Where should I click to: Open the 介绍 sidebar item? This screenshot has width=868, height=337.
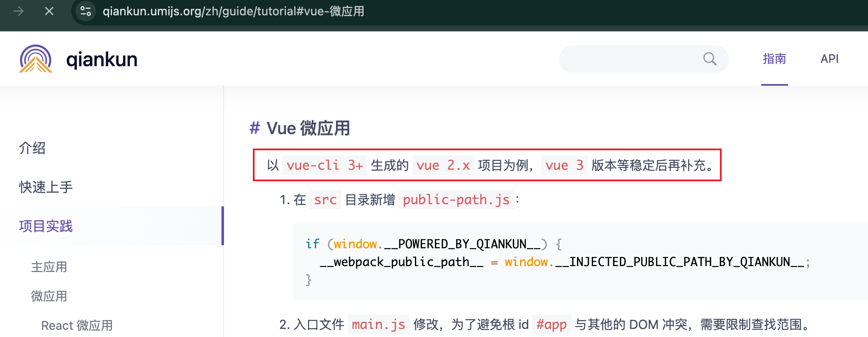click(x=32, y=148)
